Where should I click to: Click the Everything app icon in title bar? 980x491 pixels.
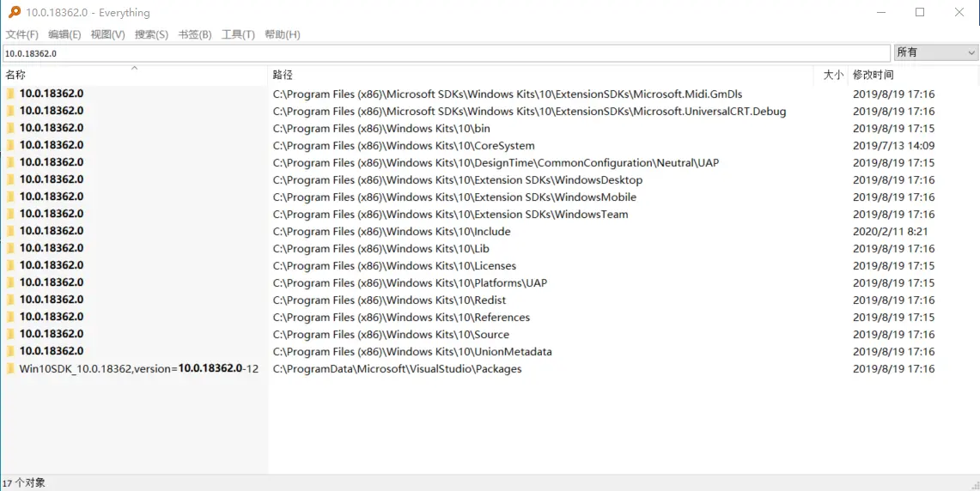coord(15,12)
